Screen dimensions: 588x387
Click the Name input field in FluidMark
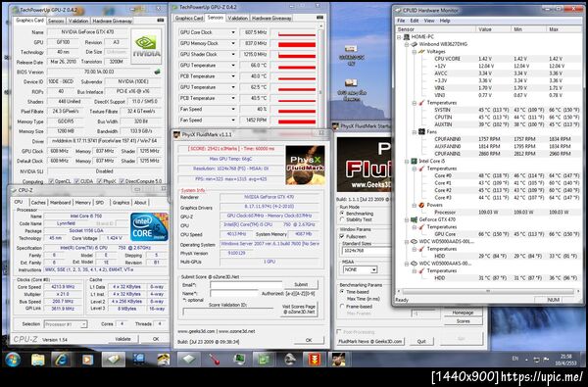tap(234, 293)
